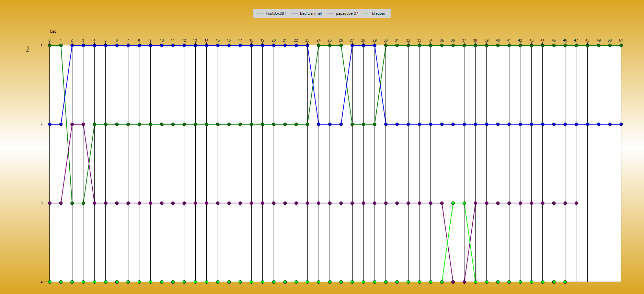Select Blaubär's point at lap 38, position 4

475,282
